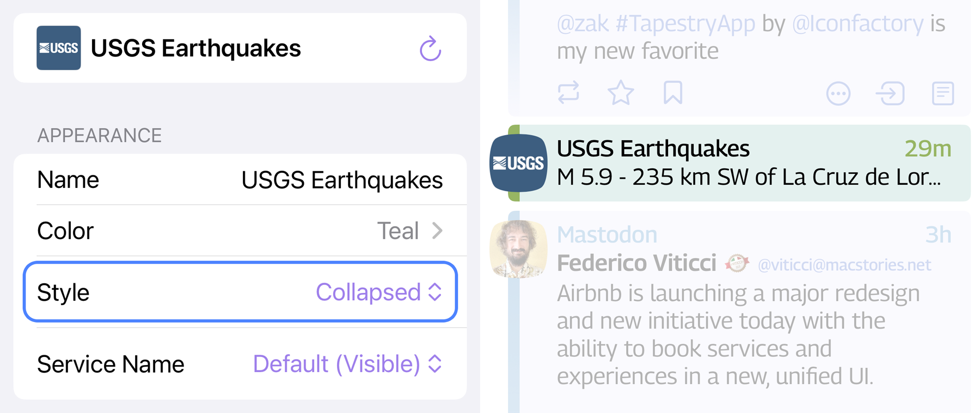This screenshot has width=980, height=413.
Task: Open the more options ellipsis icon
Action: (x=838, y=94)
